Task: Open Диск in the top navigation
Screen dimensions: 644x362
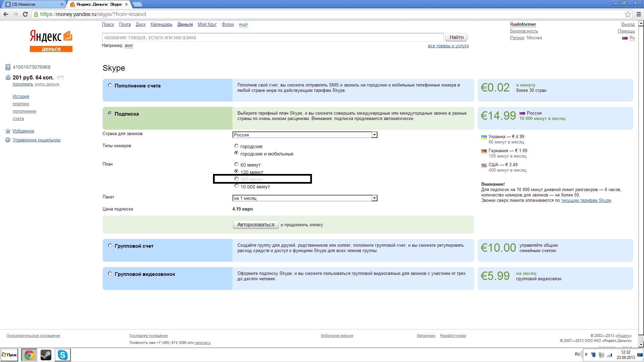Action: point(141,24)
